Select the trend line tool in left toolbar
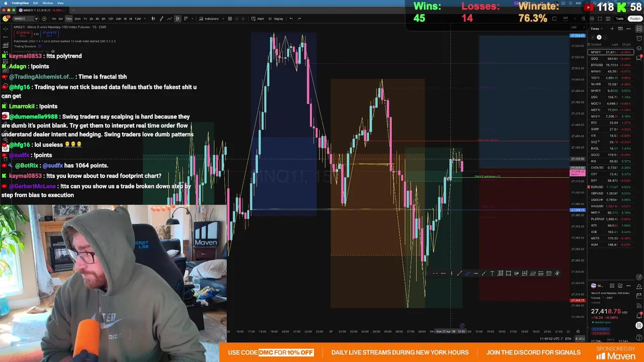644x362 pixels. (6, 37)
